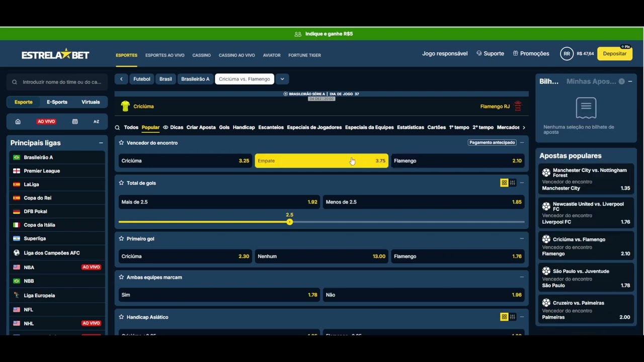Open NBA league in sidebar
644x362 pixels.
pos(57,267)
